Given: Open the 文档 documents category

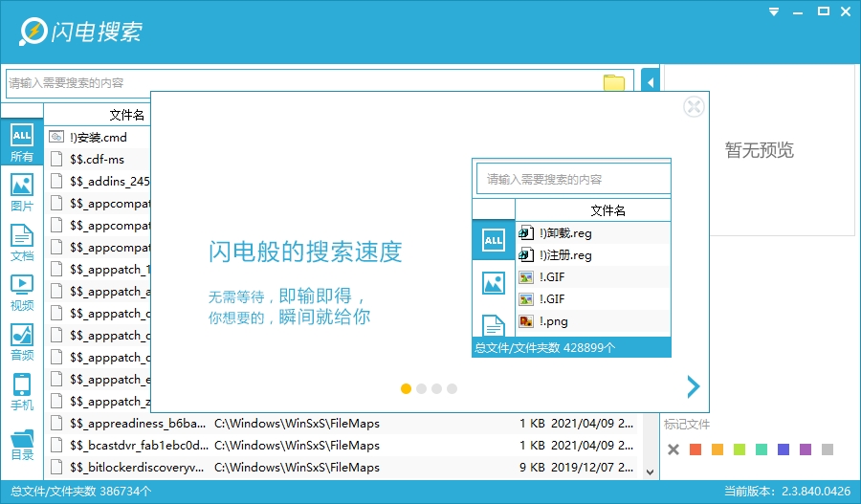Looking at the screenshot, I should click(22, 243).
